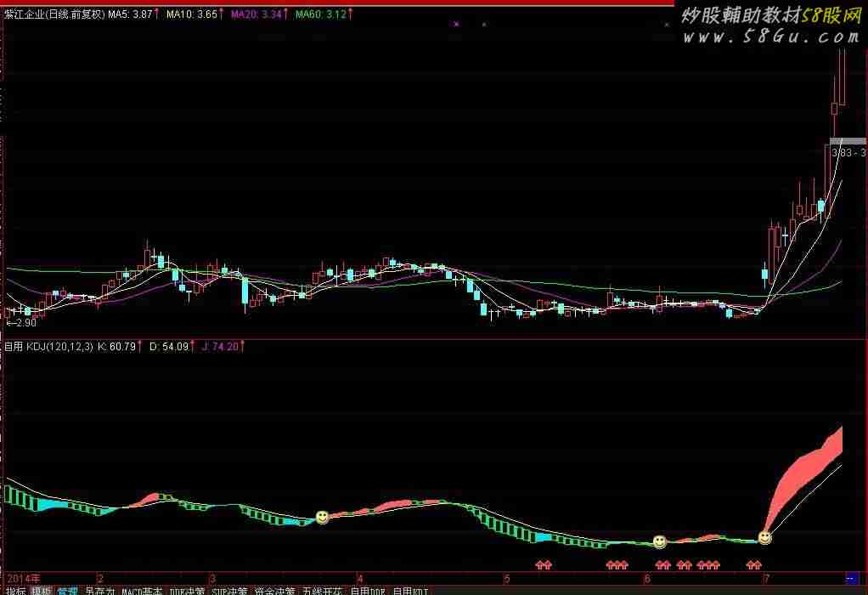868x595 pixels.
Task: Switch to the 模板 template tab
Action: point(42,591)
